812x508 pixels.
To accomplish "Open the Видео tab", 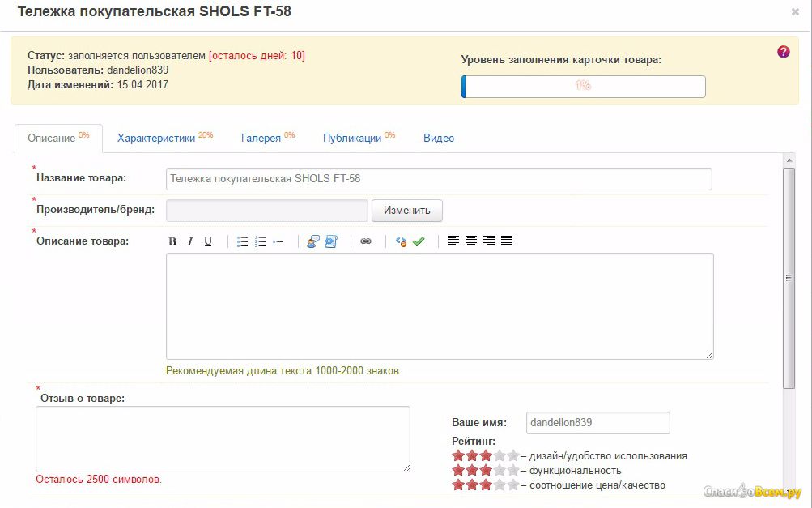I will 439,138.
